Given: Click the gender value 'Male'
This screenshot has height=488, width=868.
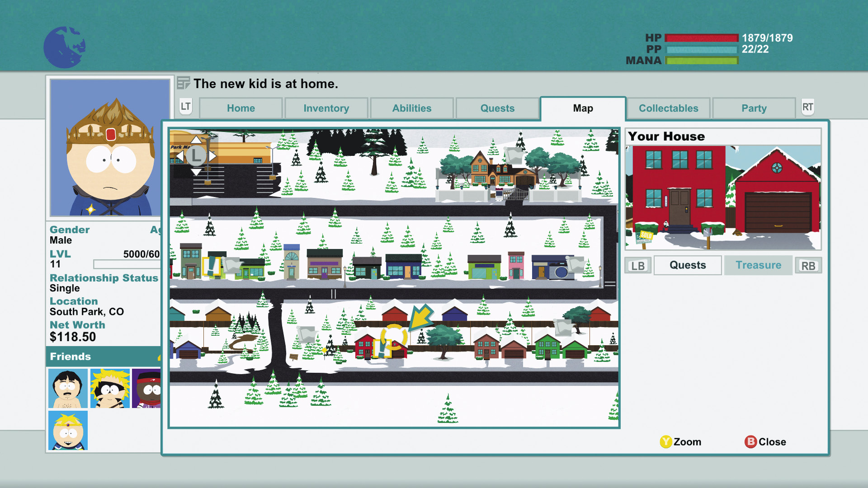Looking at the screenshot, I should pyautogui.click(x=61, y=240).
